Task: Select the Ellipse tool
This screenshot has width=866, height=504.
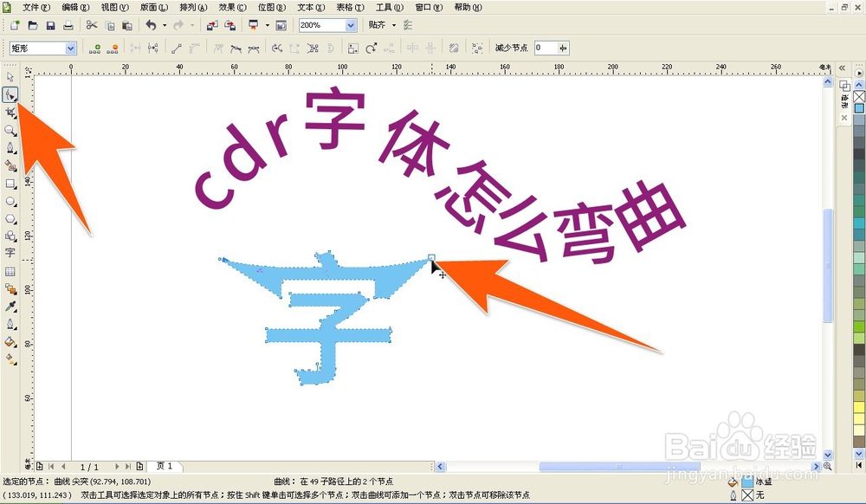Action: [x=10, y=201]
